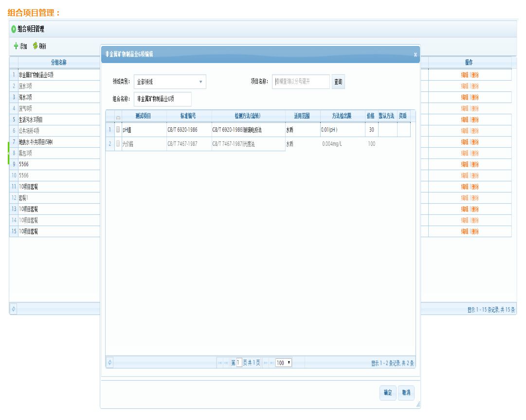This screenshot has height=420, width=526.
Task: Click the 查询 search button
Action: point(338,82)
